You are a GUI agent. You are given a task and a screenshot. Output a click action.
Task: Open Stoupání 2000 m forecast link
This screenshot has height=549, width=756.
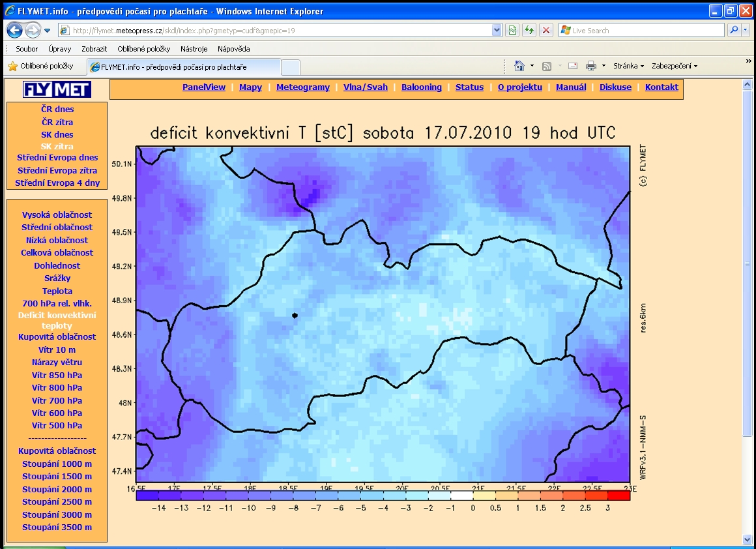point(57,489)
